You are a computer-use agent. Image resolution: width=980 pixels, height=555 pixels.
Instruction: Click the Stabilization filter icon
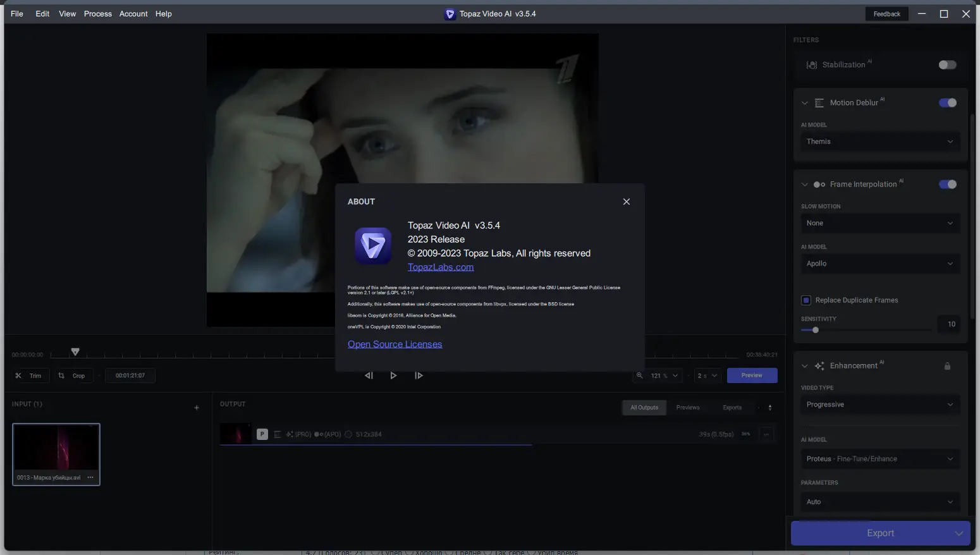point(812,65)
